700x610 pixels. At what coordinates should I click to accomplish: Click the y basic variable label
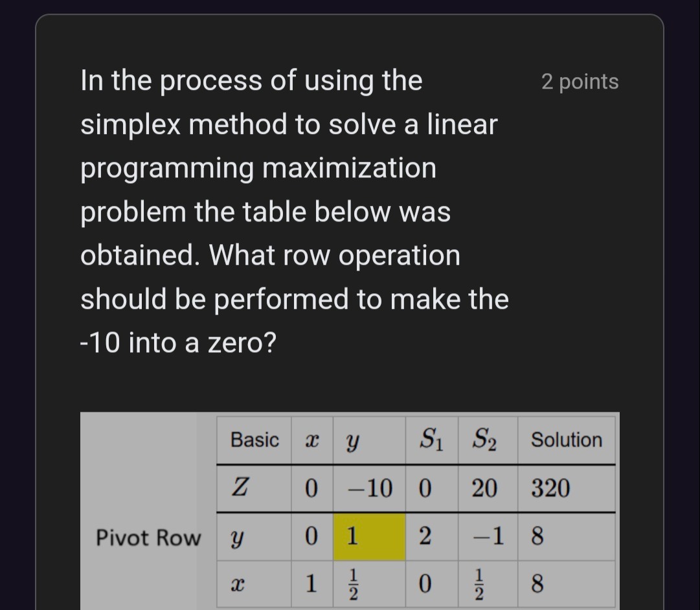click(x=236, y=537)
